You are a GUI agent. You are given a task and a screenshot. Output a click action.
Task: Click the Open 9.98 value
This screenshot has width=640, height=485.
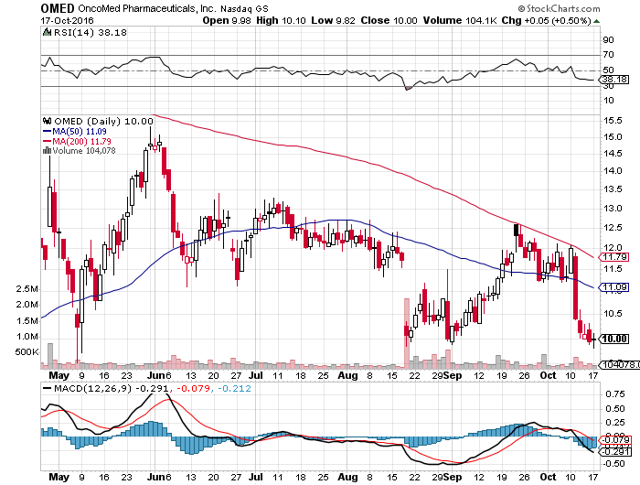click(227, 20)
